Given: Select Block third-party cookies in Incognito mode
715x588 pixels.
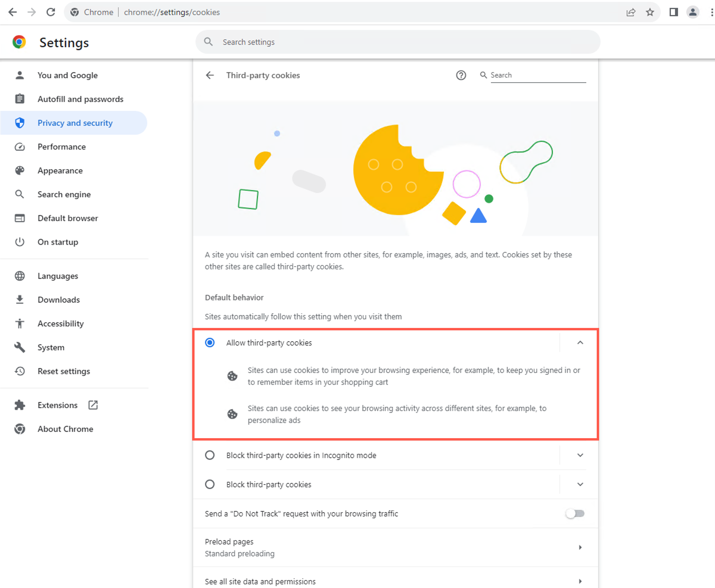Looking at the screenshot, I should [210, 455].
